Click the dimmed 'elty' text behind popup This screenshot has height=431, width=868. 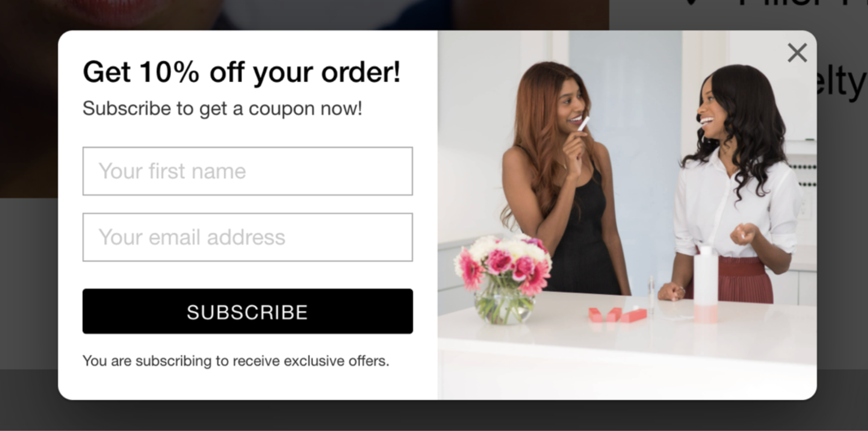coord(842,83)
